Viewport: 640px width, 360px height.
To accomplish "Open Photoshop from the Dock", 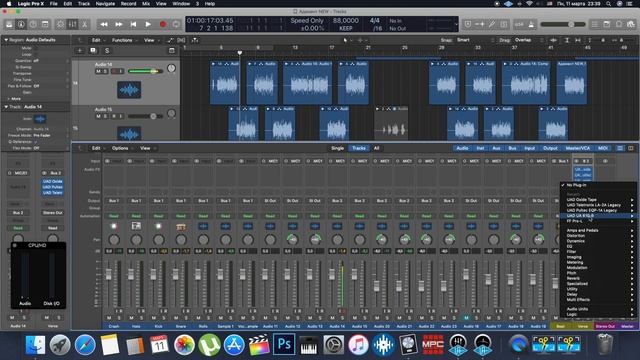I will click(284, 344).
